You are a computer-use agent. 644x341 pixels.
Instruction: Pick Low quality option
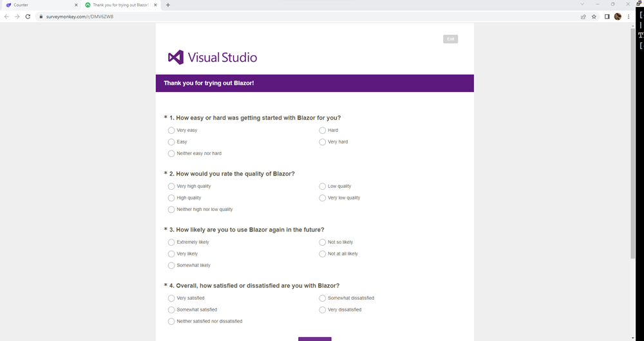point(323,187)
